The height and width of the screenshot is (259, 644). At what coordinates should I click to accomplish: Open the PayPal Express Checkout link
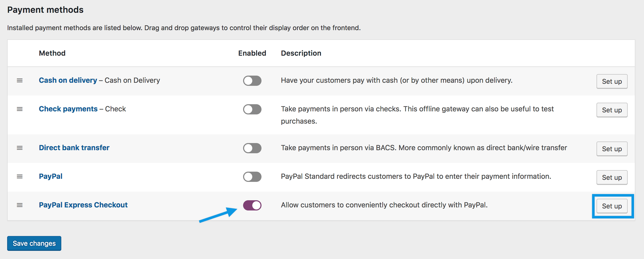pyautogui.click(x=83, y=205)
